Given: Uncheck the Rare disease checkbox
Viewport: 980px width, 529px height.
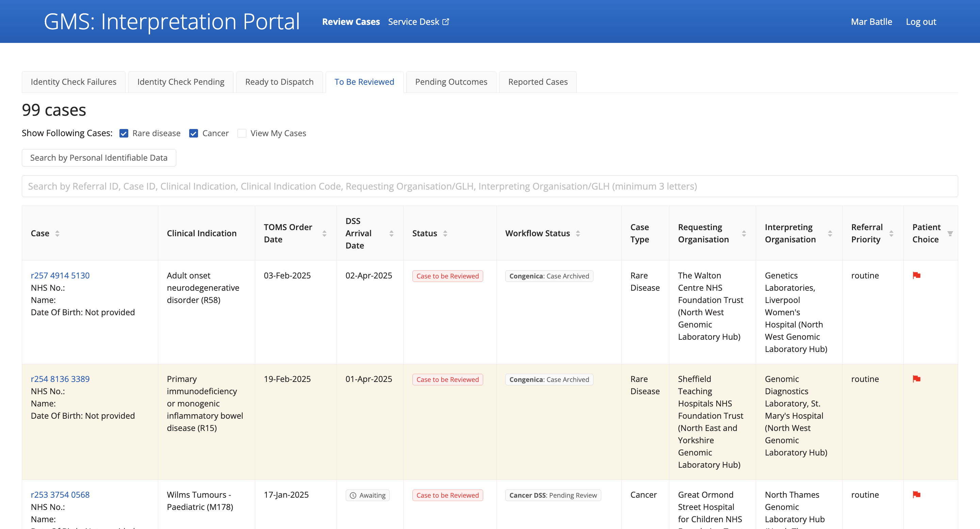Looking at the screenshot, I should click(124, 133).
